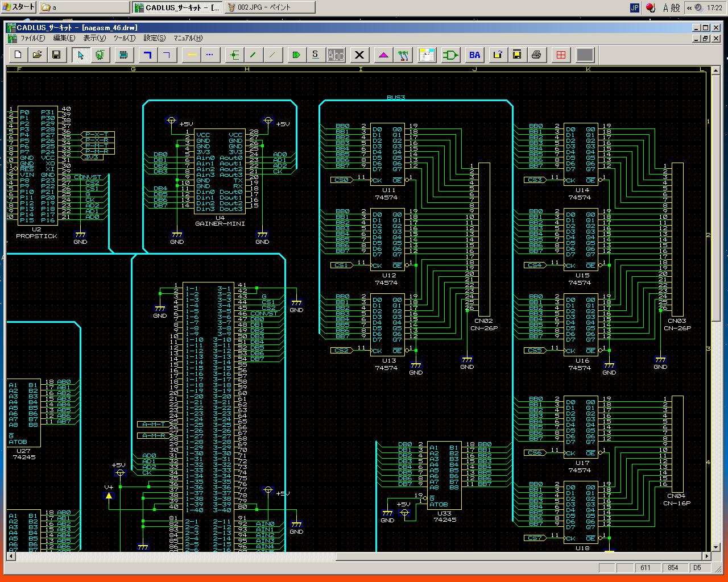Screen dimensions: 728x582
Task: Click the pink triangle toolbar icon
Action: pyautogui.click(x=383, y=55)
